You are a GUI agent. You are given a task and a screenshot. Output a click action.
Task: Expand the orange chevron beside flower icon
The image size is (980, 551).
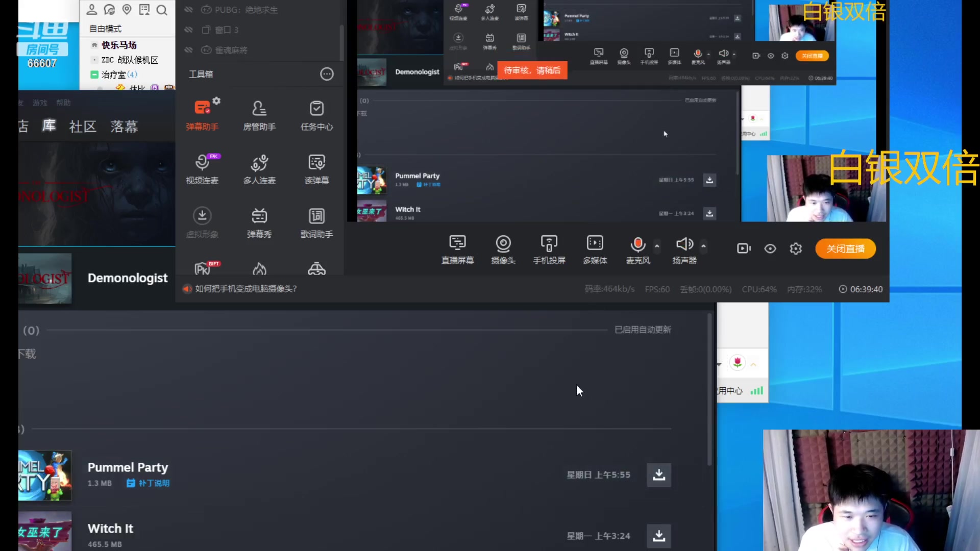click(753, 364)
